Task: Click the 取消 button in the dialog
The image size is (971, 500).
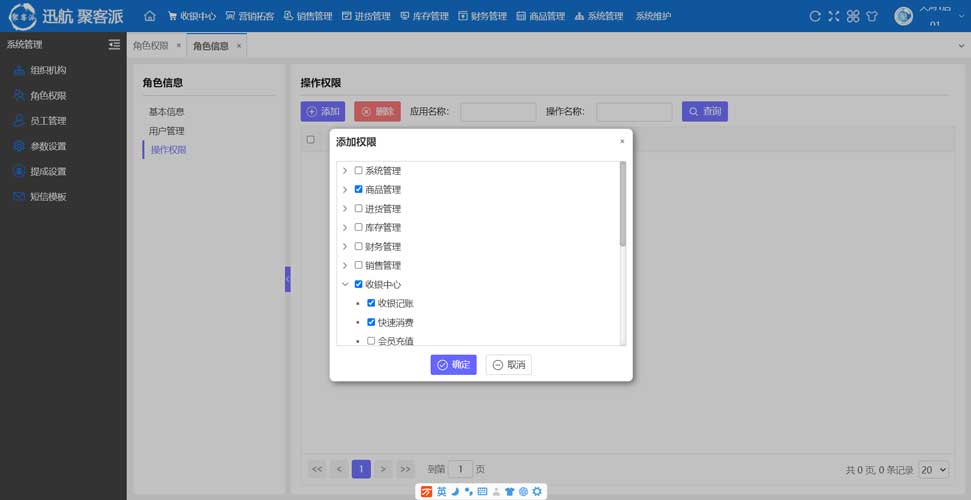Action: pyautogui.click(x=508, y=365)
